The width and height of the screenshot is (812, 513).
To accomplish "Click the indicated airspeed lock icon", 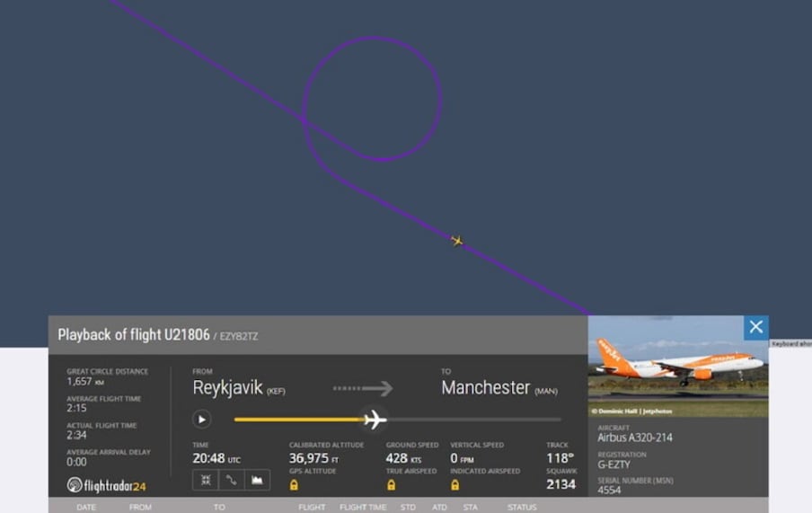I will (455, 485).
